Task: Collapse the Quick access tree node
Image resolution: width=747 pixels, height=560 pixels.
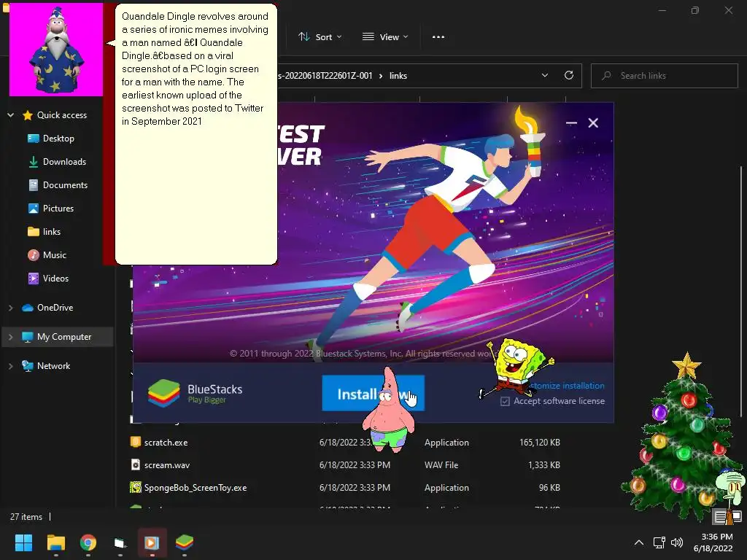Action: [x=10, y=114]
